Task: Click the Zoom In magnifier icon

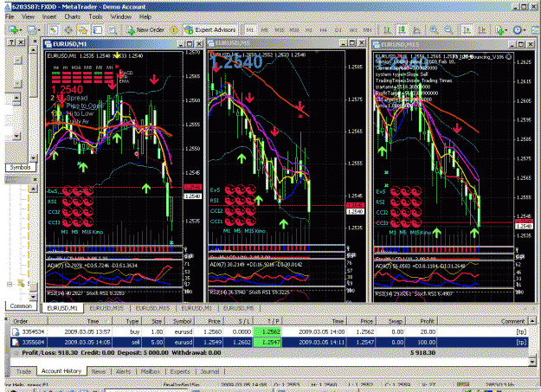Action: tap(434, 30)
